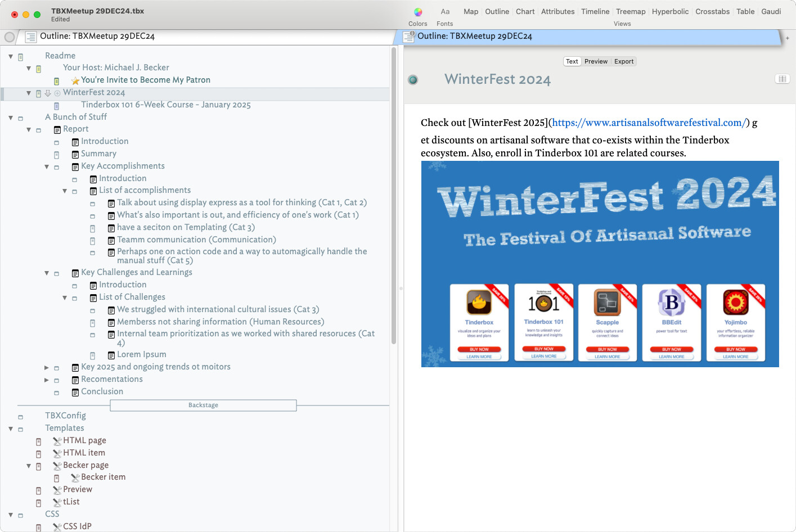
Task: Collapse the Readme container
Action: 11,57
